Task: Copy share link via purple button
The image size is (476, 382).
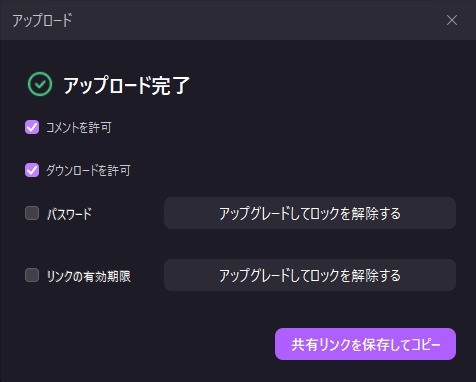Action: click(x=365, y=344)
